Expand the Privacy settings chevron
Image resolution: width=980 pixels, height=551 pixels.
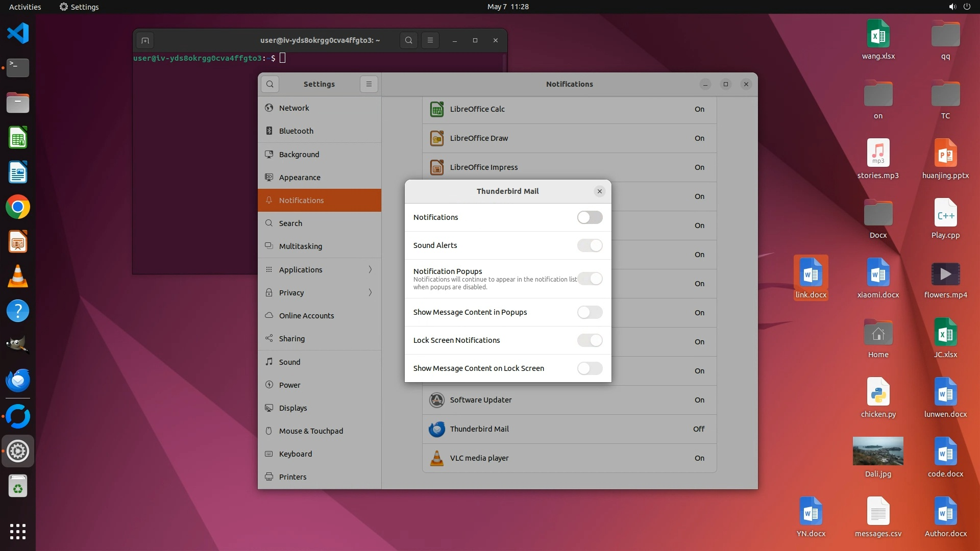click(x=370, y=292)
